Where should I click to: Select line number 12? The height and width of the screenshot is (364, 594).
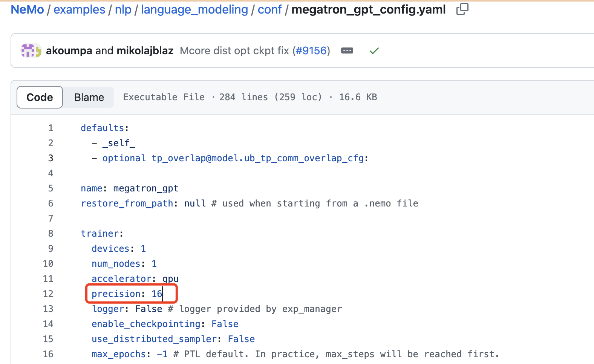[x=48, y=294]
